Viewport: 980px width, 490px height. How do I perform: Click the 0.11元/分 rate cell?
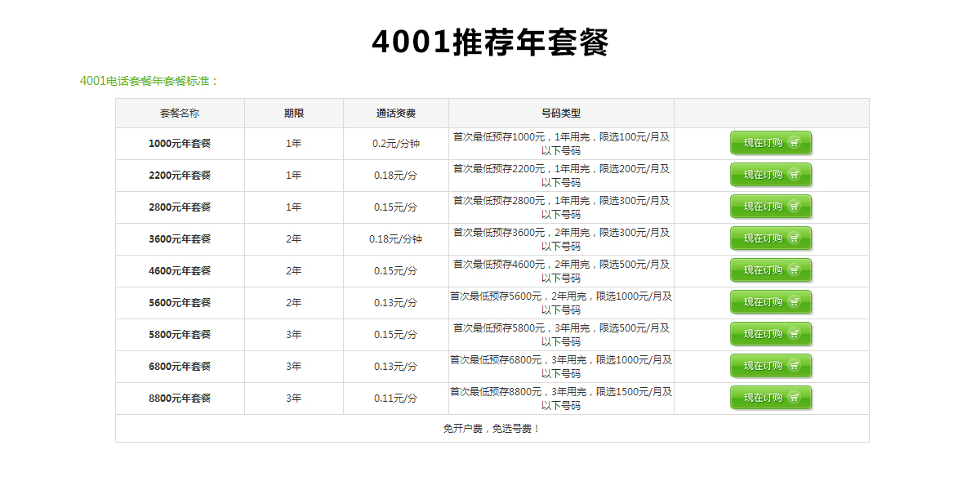pyautogui.click(x=396, y=399)
